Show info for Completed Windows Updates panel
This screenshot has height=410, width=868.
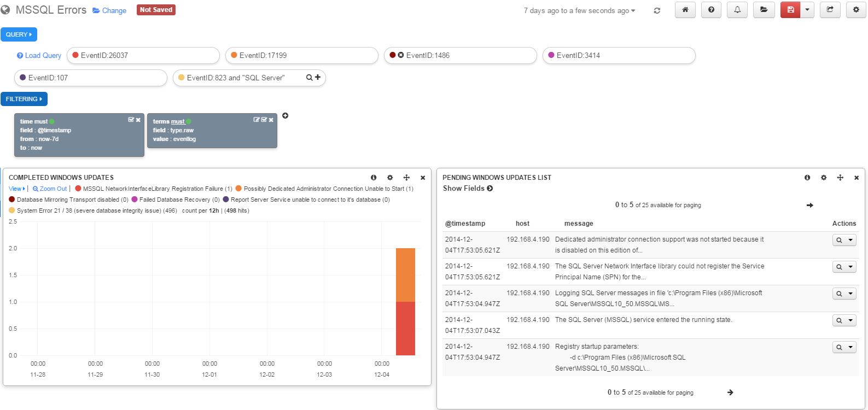click(374, 178)
